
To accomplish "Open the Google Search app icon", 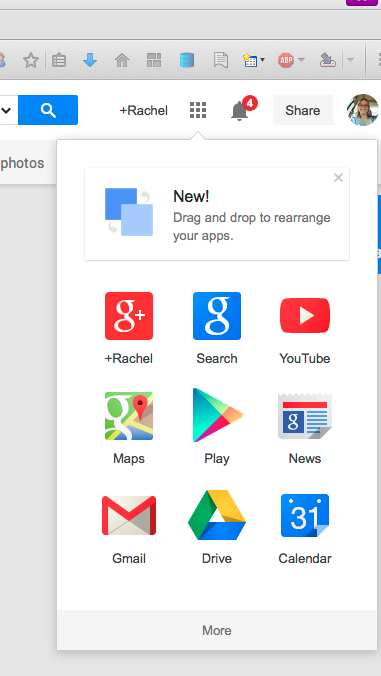I will click(x=217, y=316).
